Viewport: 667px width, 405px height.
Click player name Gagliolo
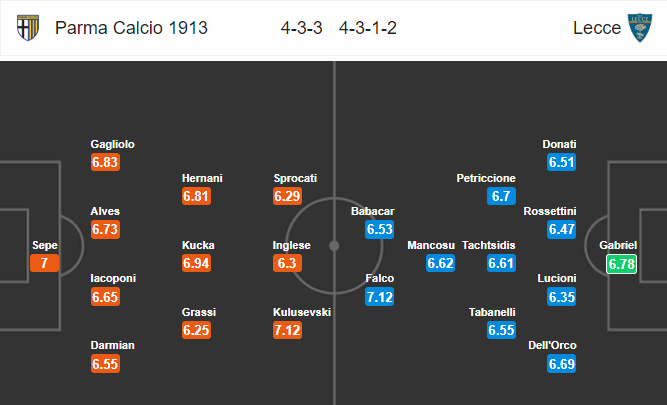point(112,144)
